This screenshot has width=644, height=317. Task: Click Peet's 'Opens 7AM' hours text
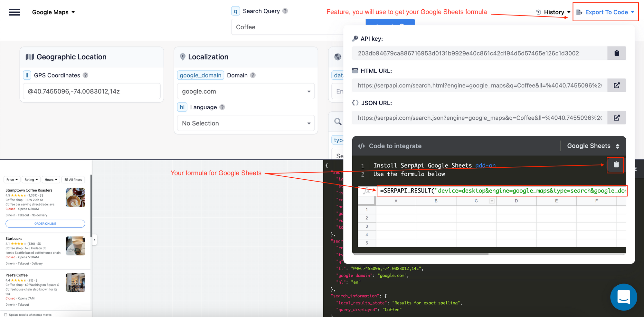click(26, 298)
